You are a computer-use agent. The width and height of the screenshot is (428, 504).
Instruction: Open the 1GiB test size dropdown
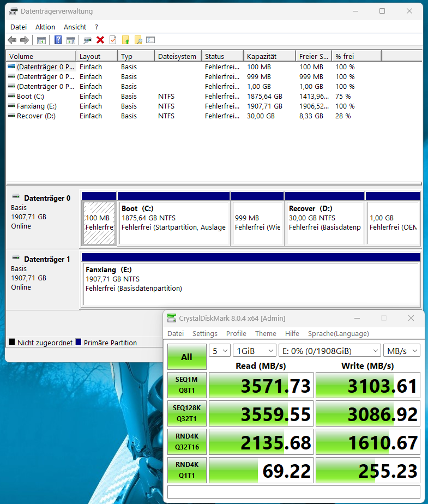click(x=254, y=351)
